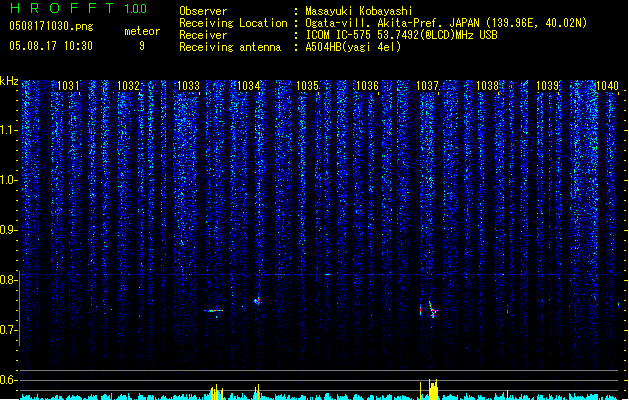Click time marker 1037

coord(427,86)
